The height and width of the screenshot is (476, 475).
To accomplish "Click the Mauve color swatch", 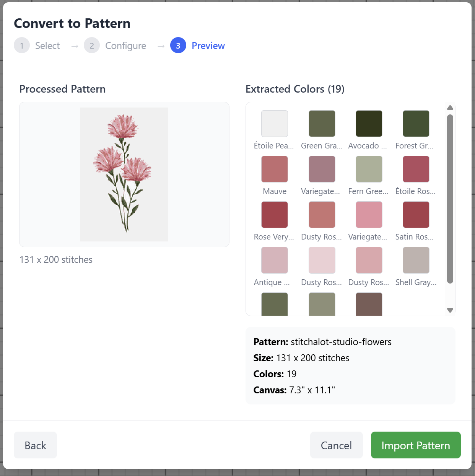I will (274, 169).
